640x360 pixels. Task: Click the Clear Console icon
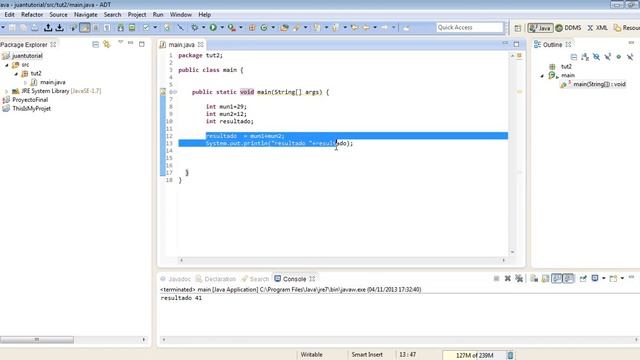(534, 278)
